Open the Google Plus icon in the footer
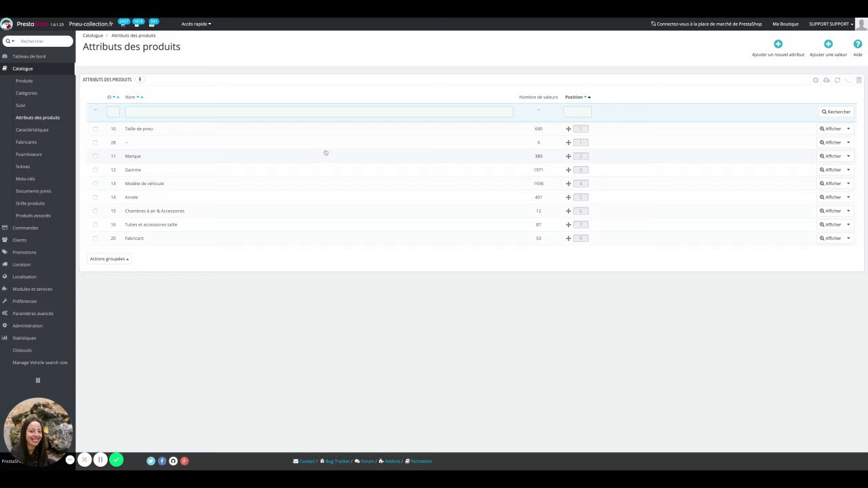The width and height of the screenshot is (868, 488). [184, 461]
